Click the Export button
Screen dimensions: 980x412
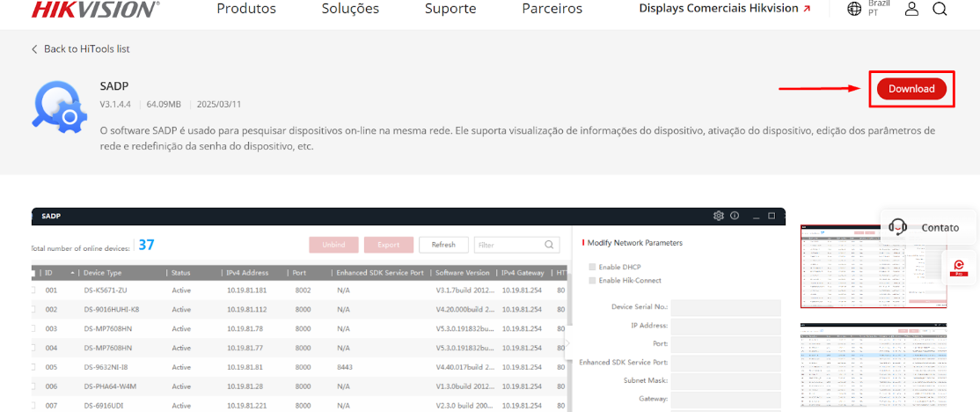tap(389, 245)
